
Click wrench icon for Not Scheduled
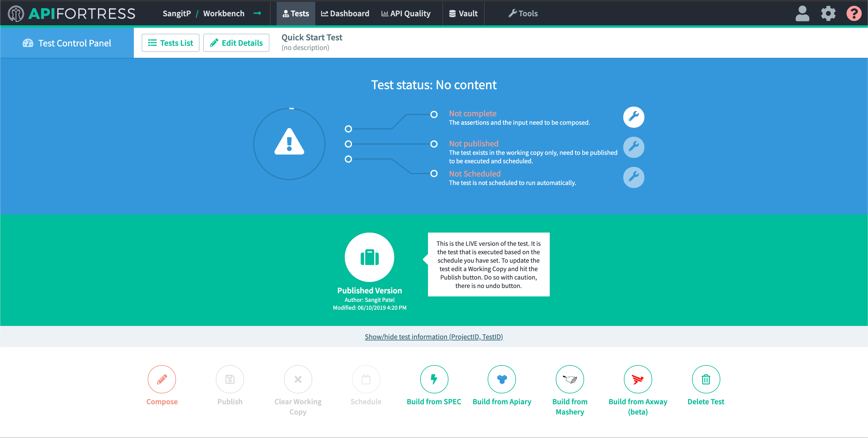point(634,177)
